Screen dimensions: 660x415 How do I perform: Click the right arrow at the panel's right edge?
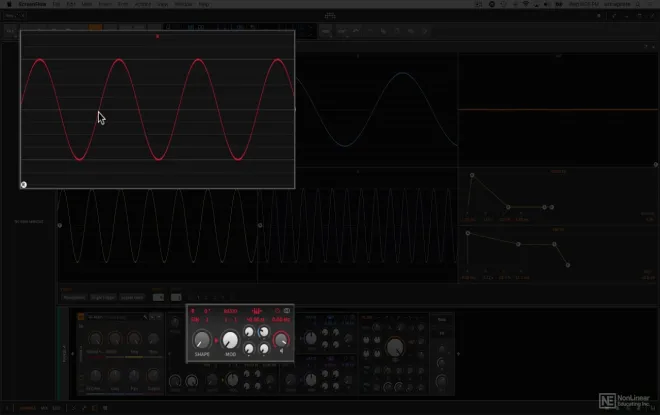(458, 354)
